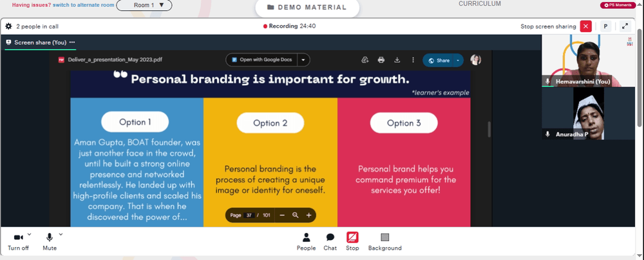Click Option 2 pill on slide
The height and width of the screenshot is (260, 644).
click(x=270, y=123)
